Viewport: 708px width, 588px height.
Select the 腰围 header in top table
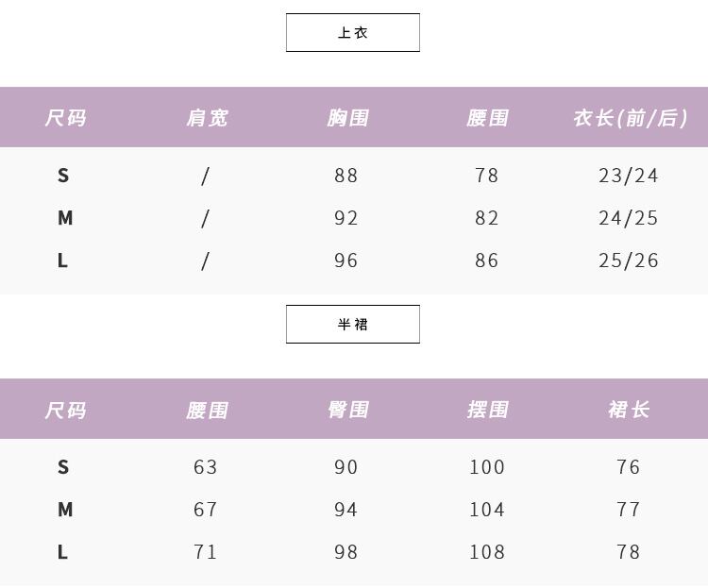point(487,118)
